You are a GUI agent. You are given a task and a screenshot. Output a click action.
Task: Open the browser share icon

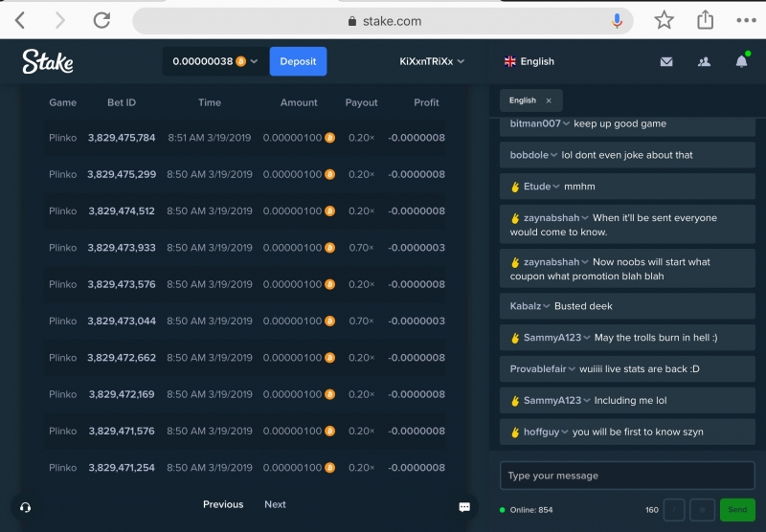(x=705, y=20)
